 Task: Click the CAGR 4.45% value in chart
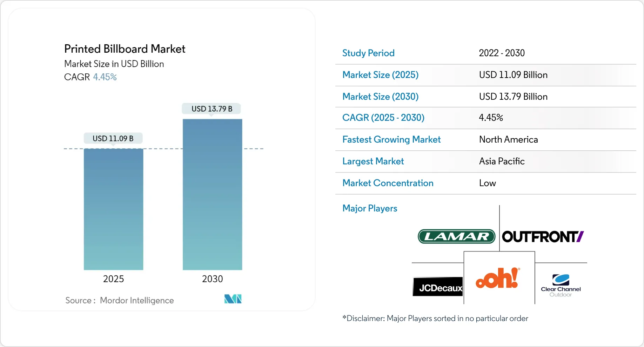coord(105,77)
